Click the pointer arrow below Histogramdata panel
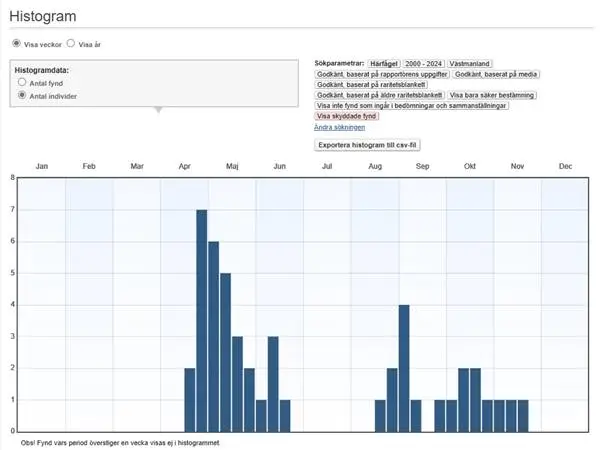 (x=156, y=110)
